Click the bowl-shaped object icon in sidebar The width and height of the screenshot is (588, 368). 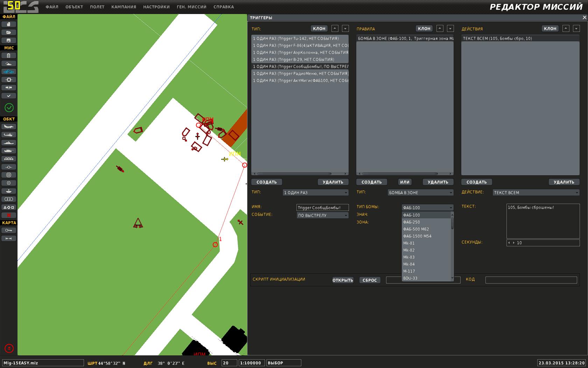(x=9, y=191)
